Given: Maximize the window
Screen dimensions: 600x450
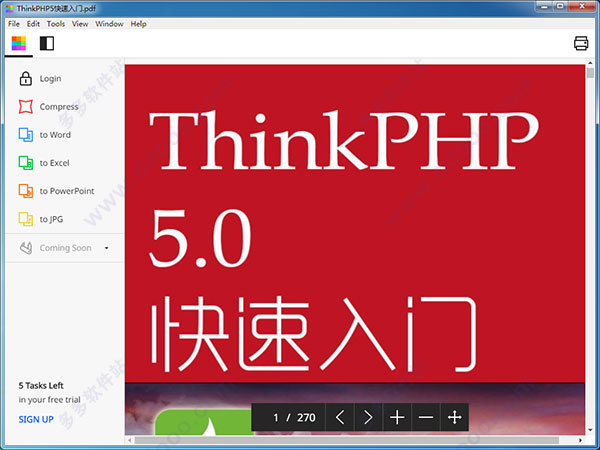Looking at the screenshot, I should (x=560, y=6).
